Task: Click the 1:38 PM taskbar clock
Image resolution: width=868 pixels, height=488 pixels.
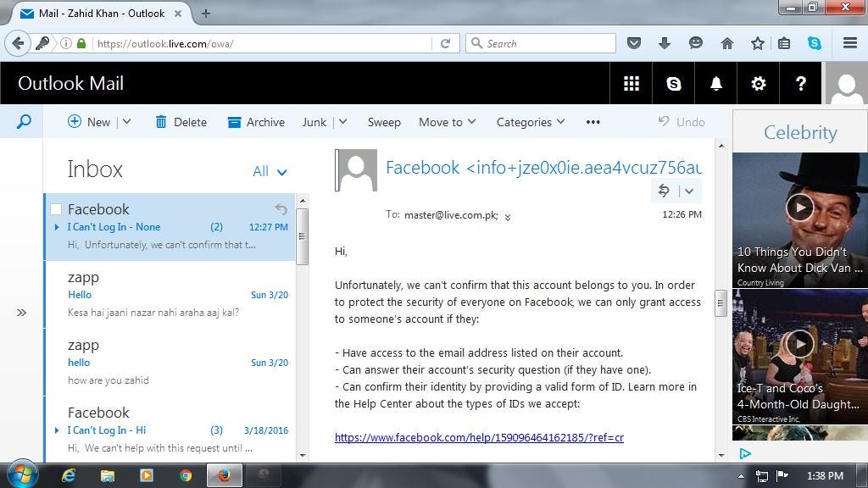Action: (825, 476)
